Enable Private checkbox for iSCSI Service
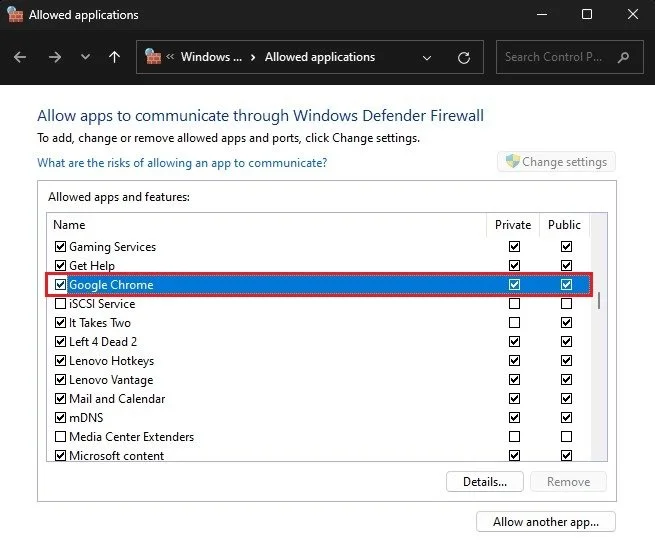Viewport: 655px width, 542px height. tap(514, 303)
